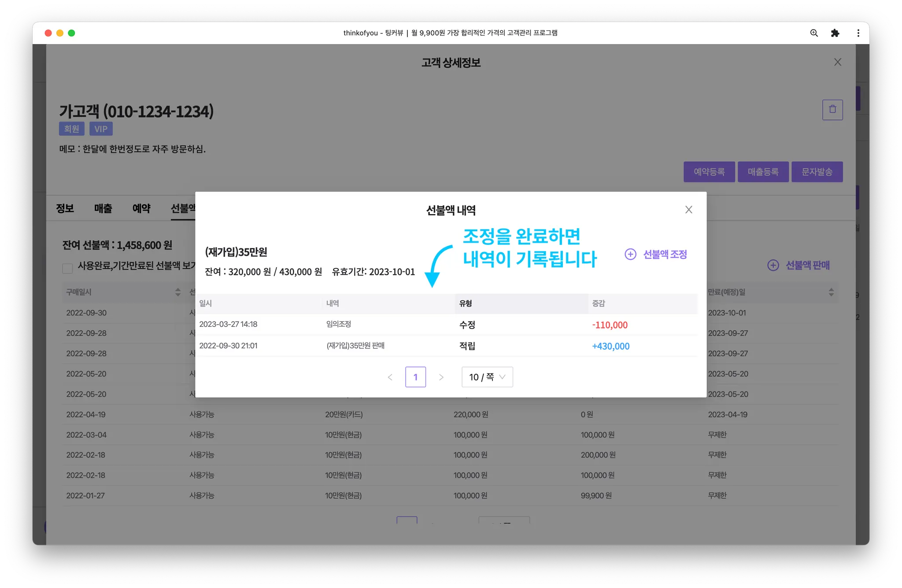Toggle 사용완료,기간만료된 선불액 보기 checkbox
Viewport: 902px width, 588px height.
(x=67, y=268)
